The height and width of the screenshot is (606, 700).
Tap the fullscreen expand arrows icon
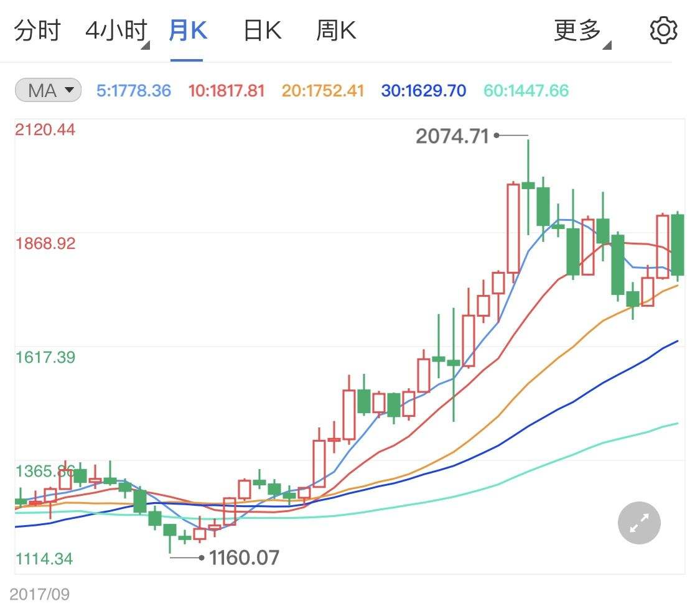(638, 523)
